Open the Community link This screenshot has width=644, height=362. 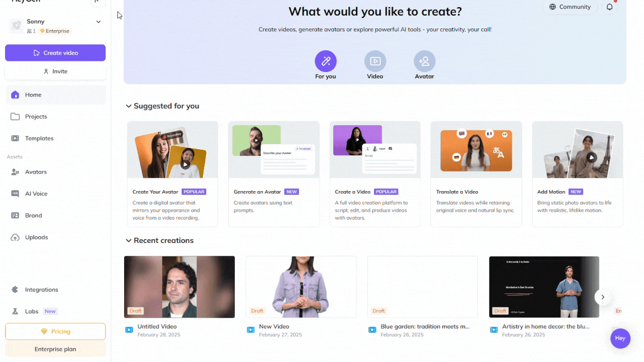pos(570,7)
